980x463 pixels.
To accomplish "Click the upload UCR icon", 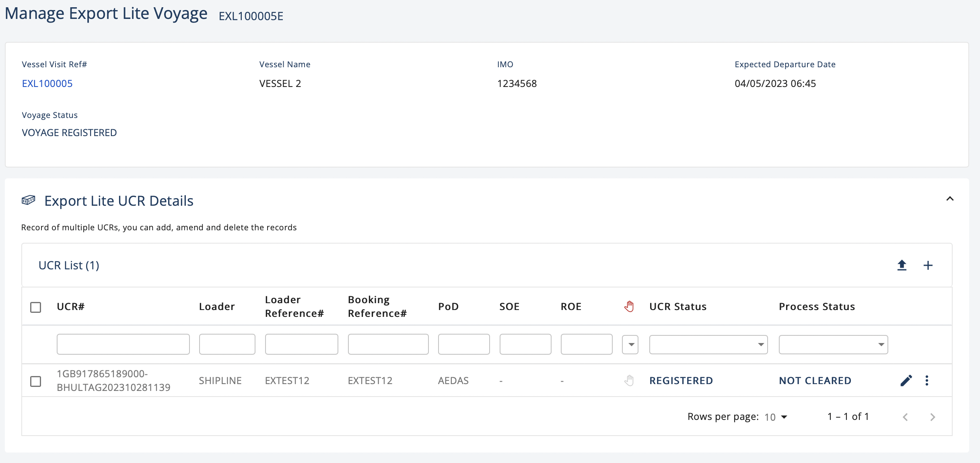I will 902,265.
